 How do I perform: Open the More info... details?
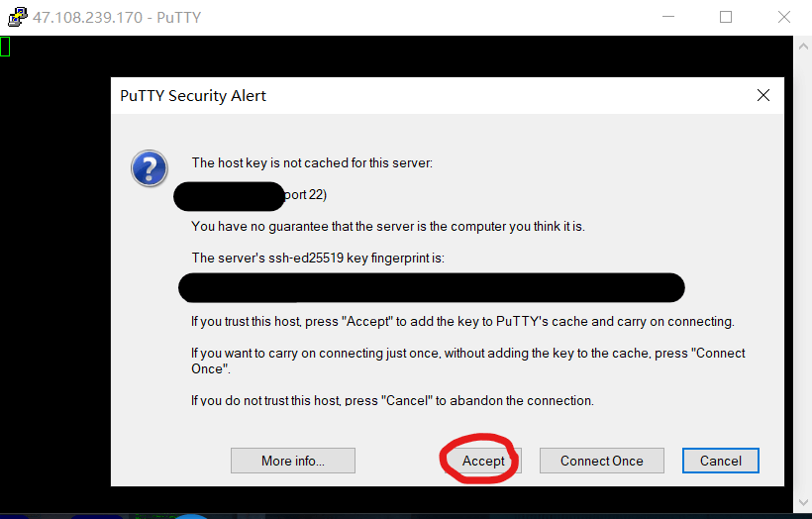(x=293, y=461)
